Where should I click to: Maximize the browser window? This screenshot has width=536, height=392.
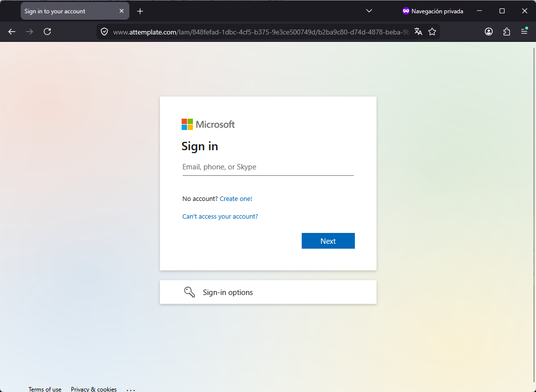pos(502,11)
